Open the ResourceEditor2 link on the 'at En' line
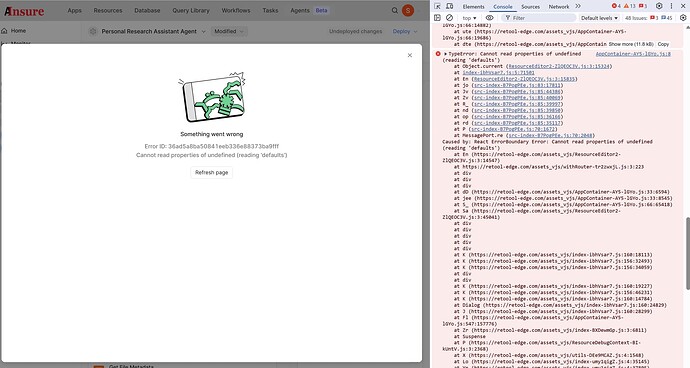Viewport: 690px width, 368px height. (x=525, y=79)
